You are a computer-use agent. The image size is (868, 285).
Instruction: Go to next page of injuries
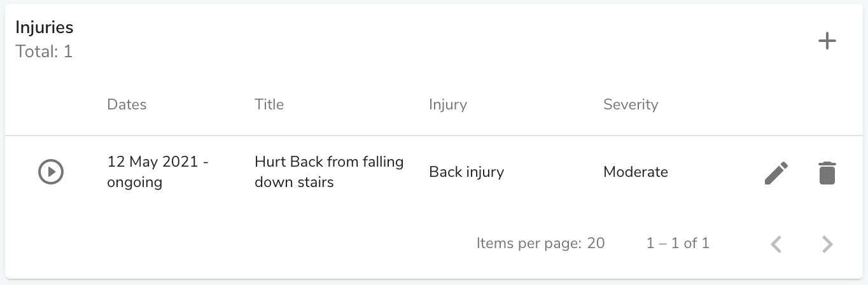(x=827, y=244)
